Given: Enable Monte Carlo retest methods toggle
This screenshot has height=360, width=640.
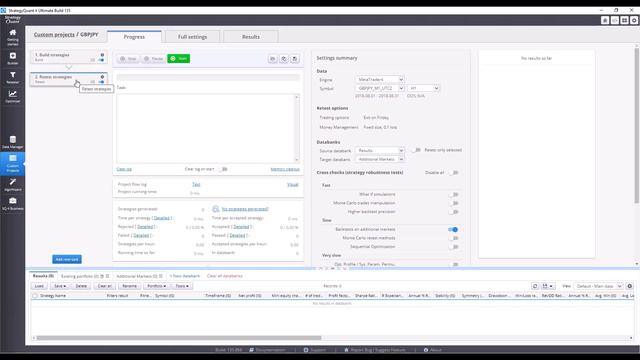Looking at the screenshot, I should point(453,238).
